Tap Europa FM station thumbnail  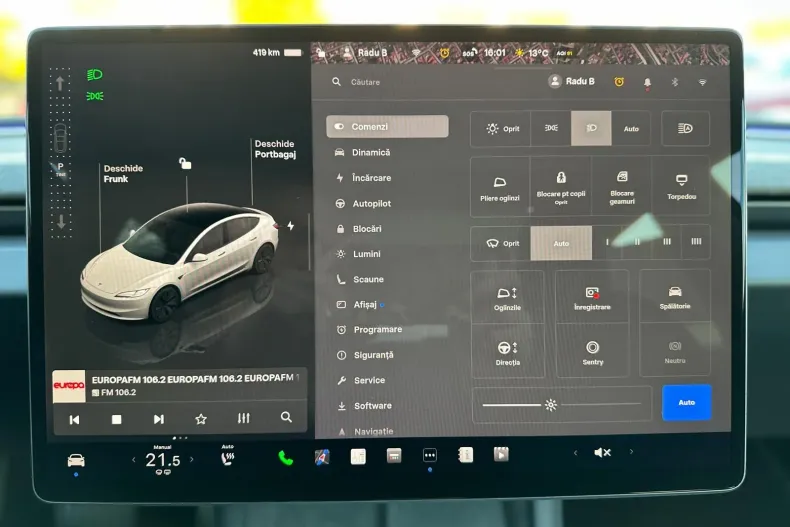69,386
